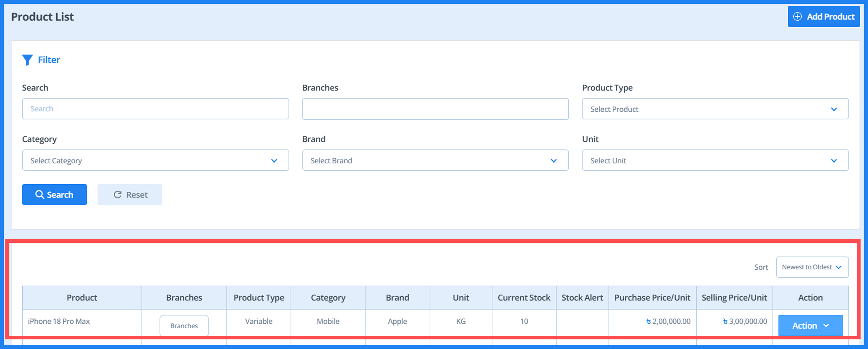Image resolution: width=868 pixels, height=349 pixels.
Task: Click chevron on the blue Action button
Action: 826,325
